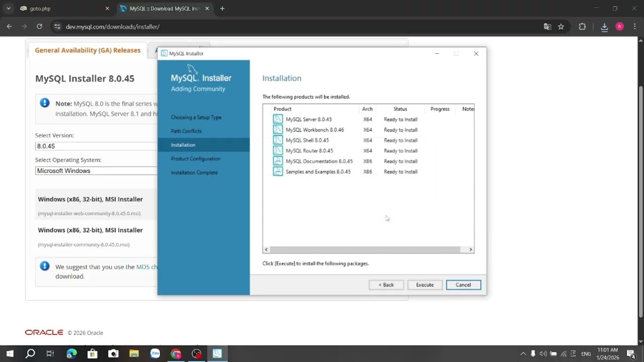Image resolution: width=644 pixels, height=362 pixels.
Task: Bookmark this page with the star icon
Action: (x=561, y=27)
